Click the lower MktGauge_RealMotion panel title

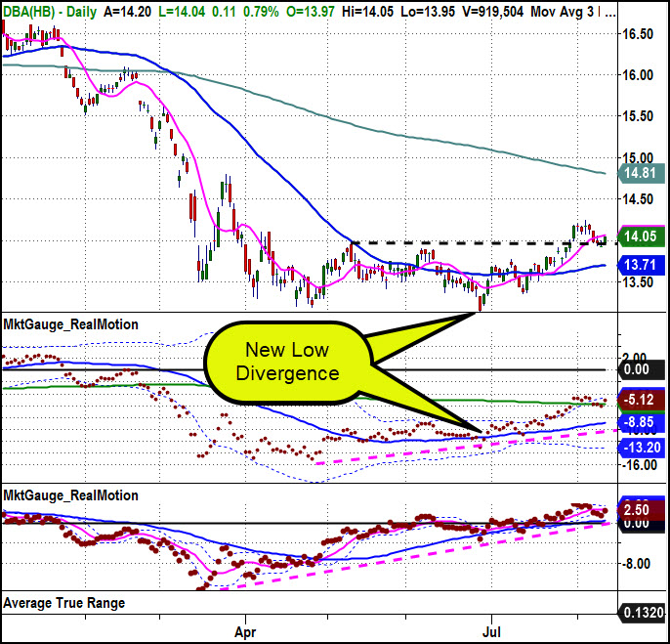point(71,495)
